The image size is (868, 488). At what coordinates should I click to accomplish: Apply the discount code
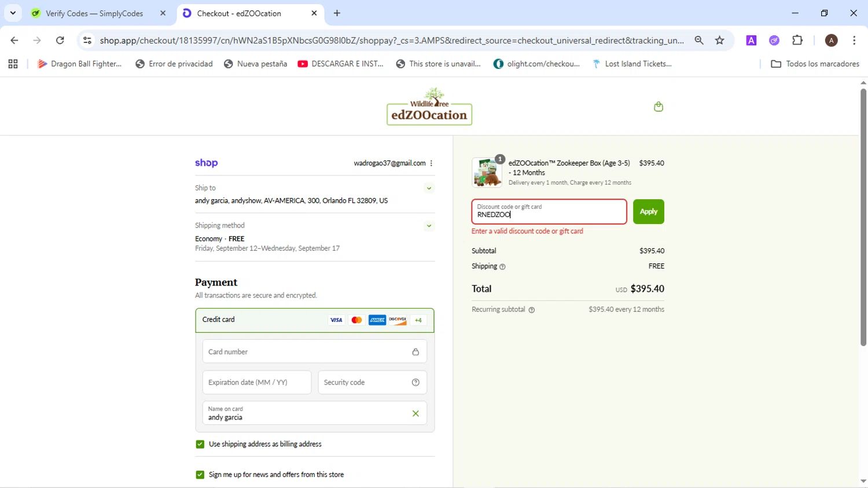pyautogui.click(x=648, y=212)
